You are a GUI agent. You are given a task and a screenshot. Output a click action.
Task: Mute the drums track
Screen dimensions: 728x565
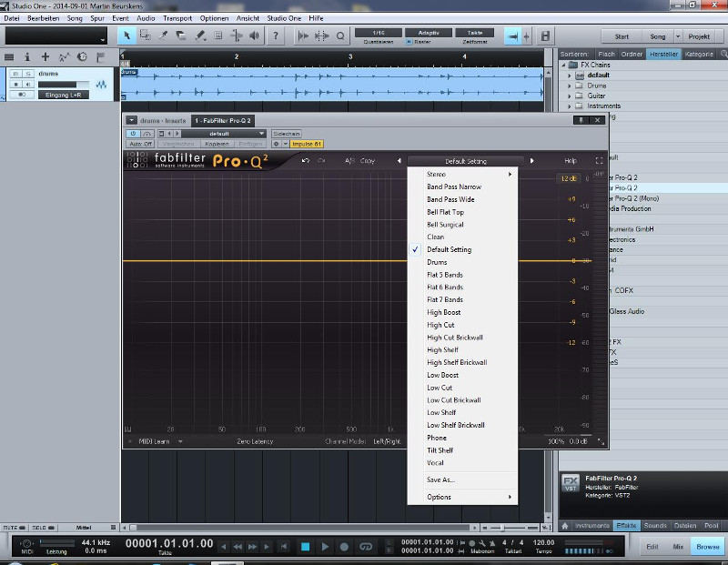coord(15,74)
